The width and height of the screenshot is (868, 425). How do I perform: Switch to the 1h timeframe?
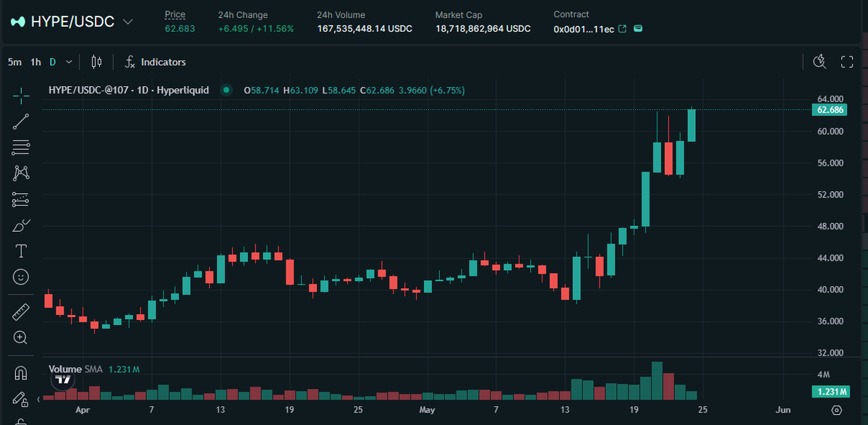(35, 62)
